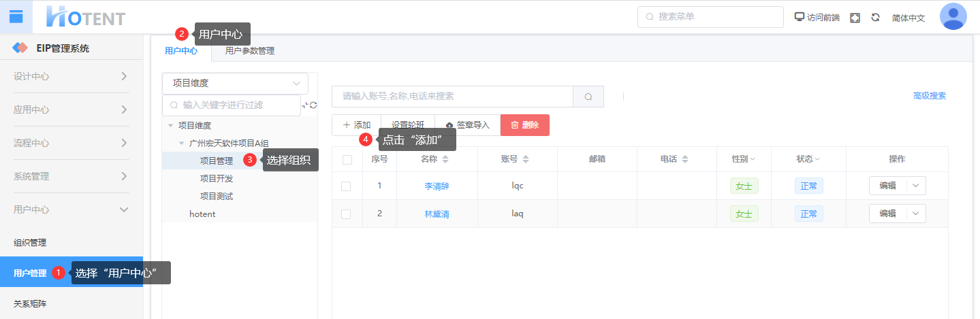Open 组织管理 in the sidebar
Image resolution: width=980 pixels, height=319 pixels.
coord(30,242)
